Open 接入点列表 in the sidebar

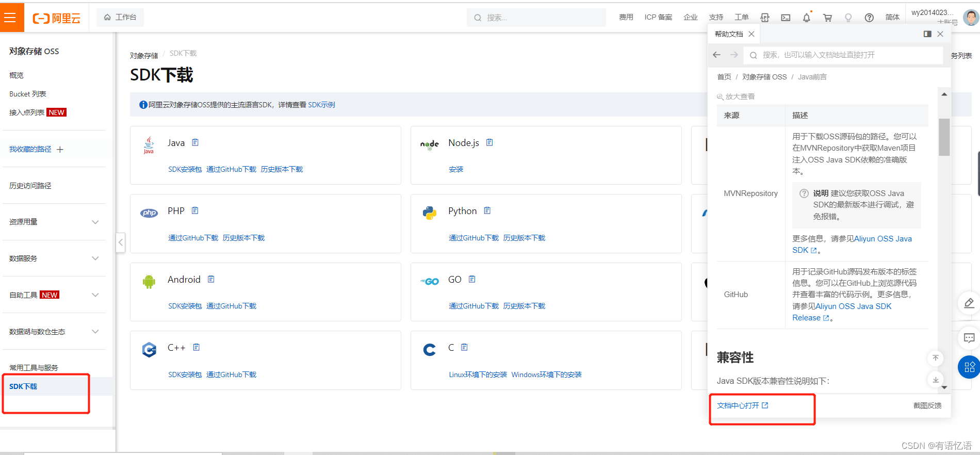coord(27,112)
